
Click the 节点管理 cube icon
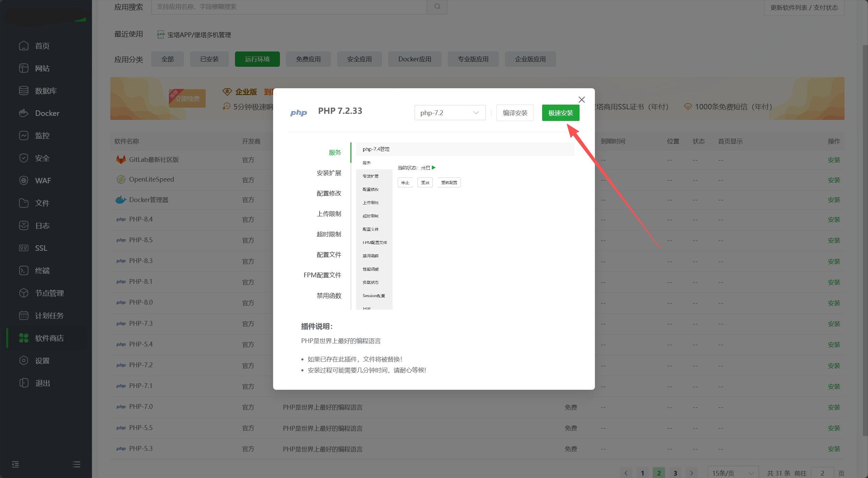[x=23, y=293]
